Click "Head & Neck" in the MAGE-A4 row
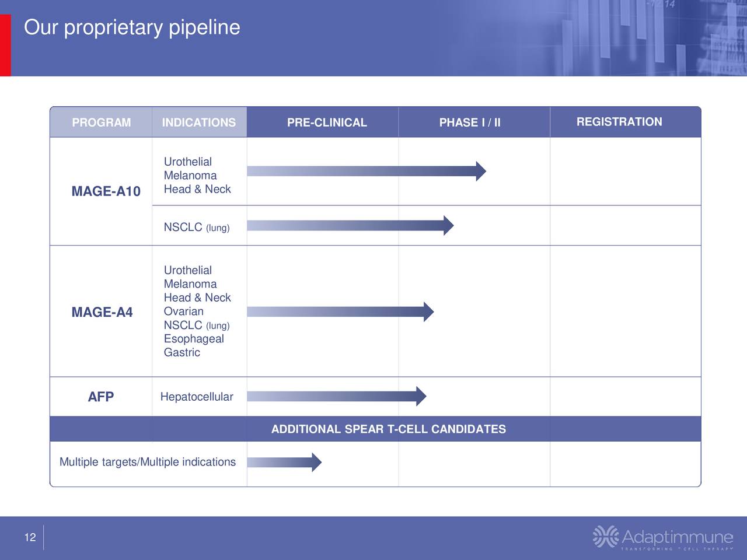 197,297
